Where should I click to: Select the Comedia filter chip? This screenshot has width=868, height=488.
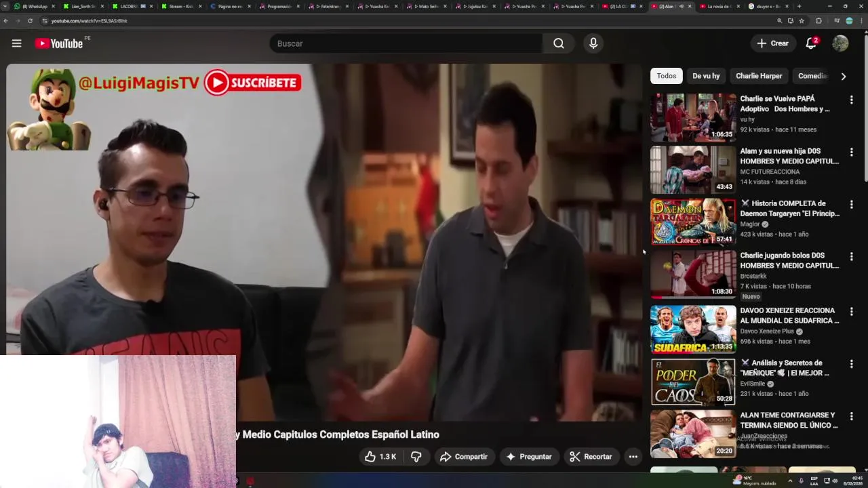click(x=812, y=76)
